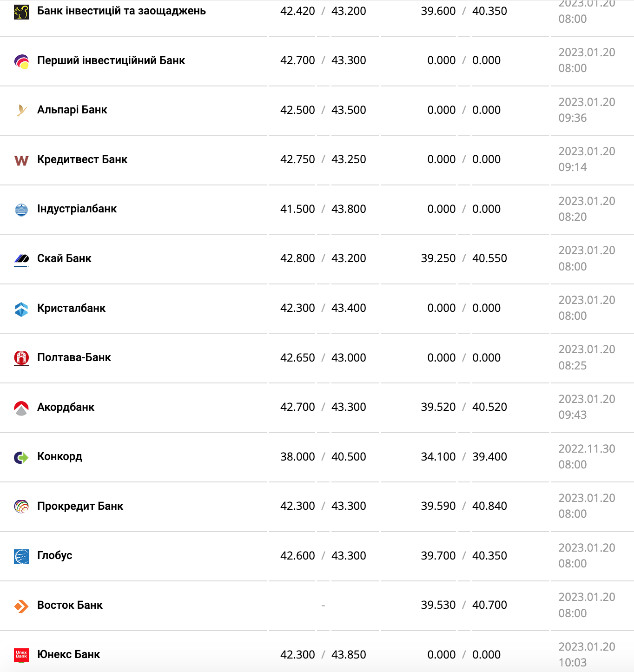Click the Глобус bank logo icon
634x672 pixels.
pyautogui.click(x=21, y=556)
